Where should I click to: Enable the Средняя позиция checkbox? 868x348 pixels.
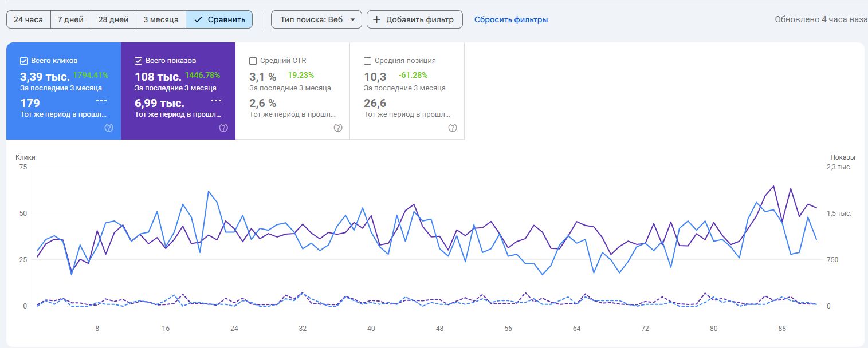click(x=368, y=61)
